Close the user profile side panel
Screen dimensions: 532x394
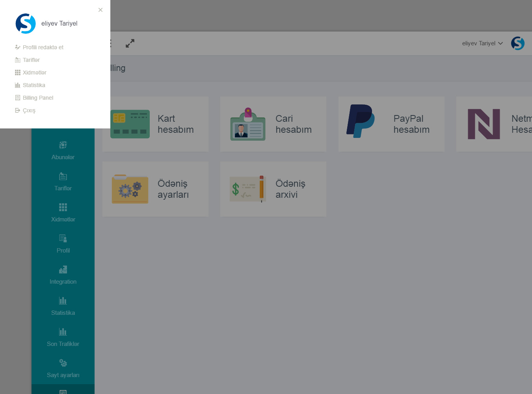(x=100, y=10)
